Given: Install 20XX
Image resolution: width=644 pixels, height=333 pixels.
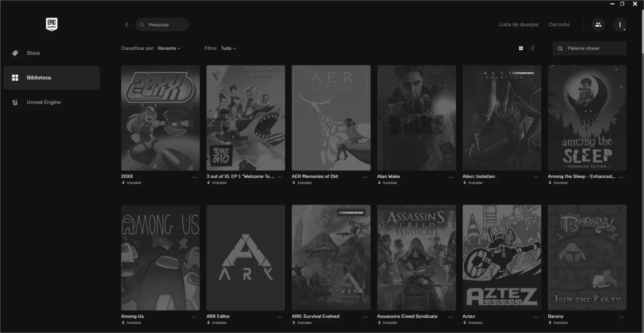Looking at the screenshot, I should click(x=132, y=183).
